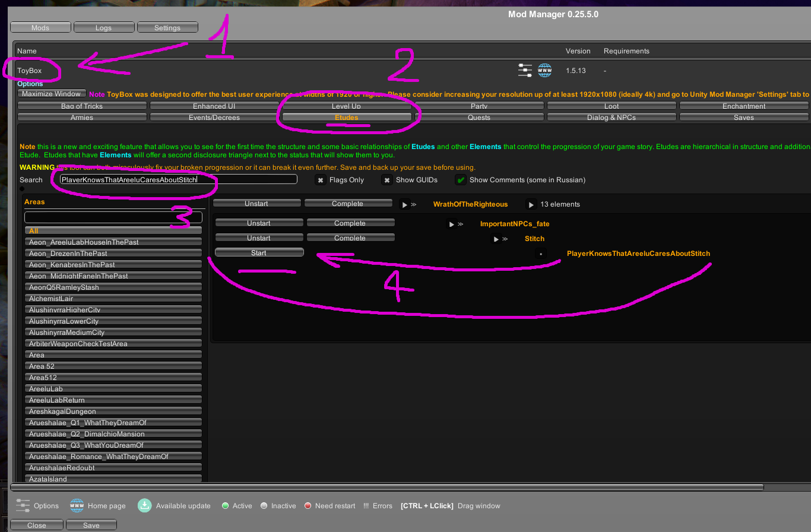Select the Aeon_AreeluLabHouseInThePast area
The height and width of the screenshot is (532, 811).
pyautogui.click(x=113, y=242)
